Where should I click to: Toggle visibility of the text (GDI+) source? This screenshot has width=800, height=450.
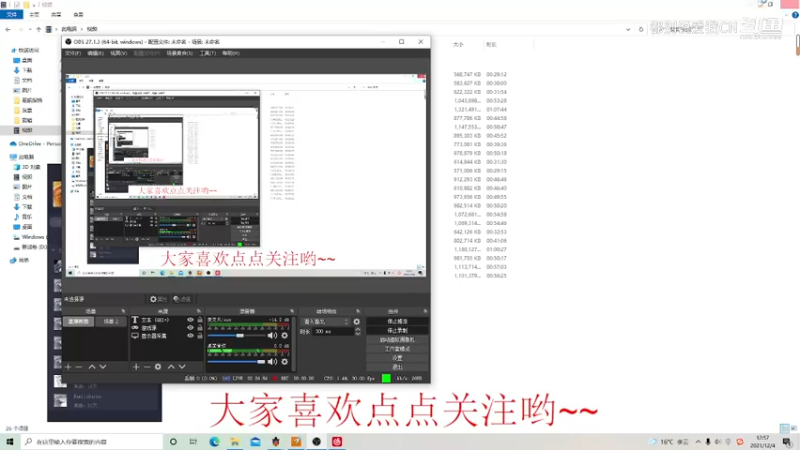coord(190,320)
